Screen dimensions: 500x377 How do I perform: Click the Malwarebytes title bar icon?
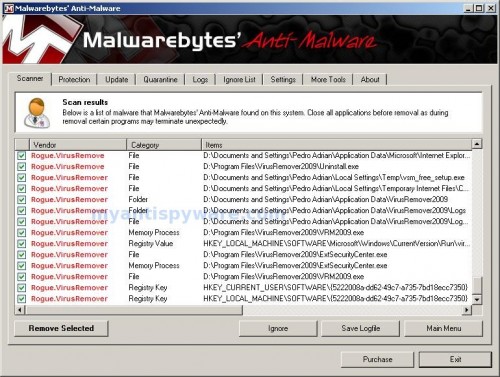tap(9, 8)
